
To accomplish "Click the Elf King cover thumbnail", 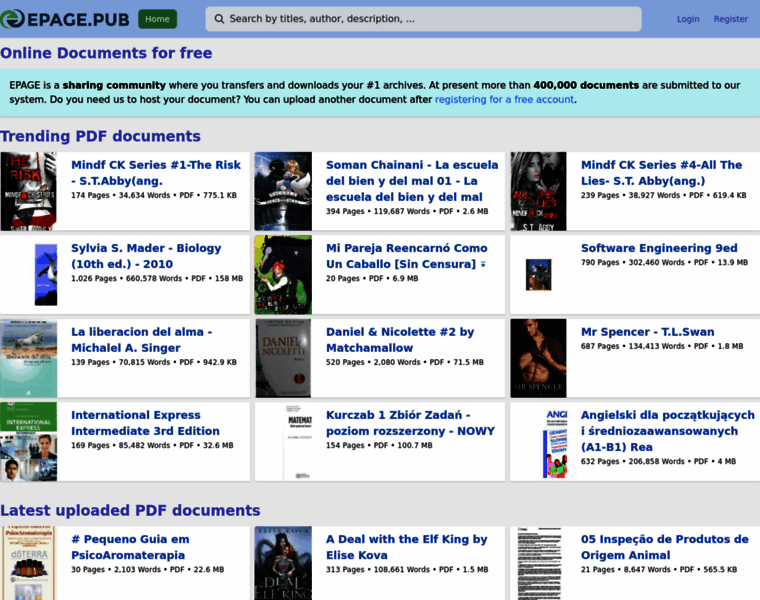I will click(x=283, y=563).
